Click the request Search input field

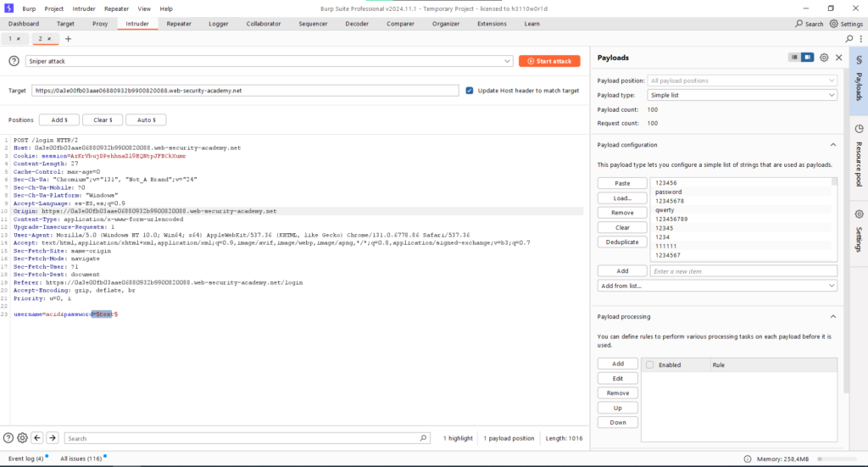pos(247,438)
